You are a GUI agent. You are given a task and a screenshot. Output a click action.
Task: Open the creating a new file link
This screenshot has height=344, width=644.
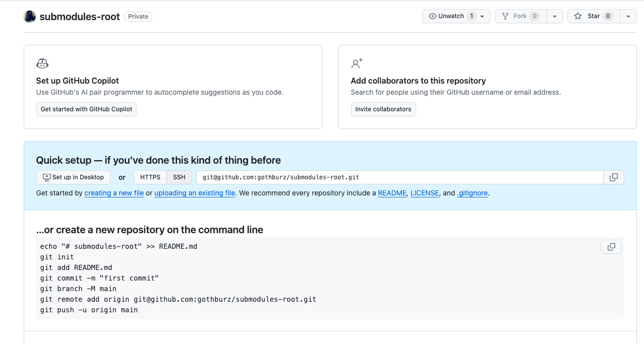pyautogui.click(x=114, y=193)
